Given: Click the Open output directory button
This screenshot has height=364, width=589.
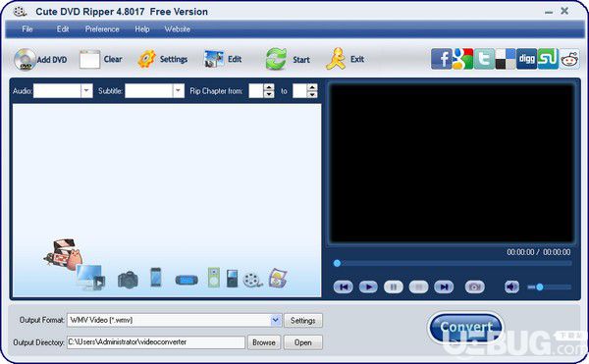Looking at the screenshot, I should click(x=302, y=342).
